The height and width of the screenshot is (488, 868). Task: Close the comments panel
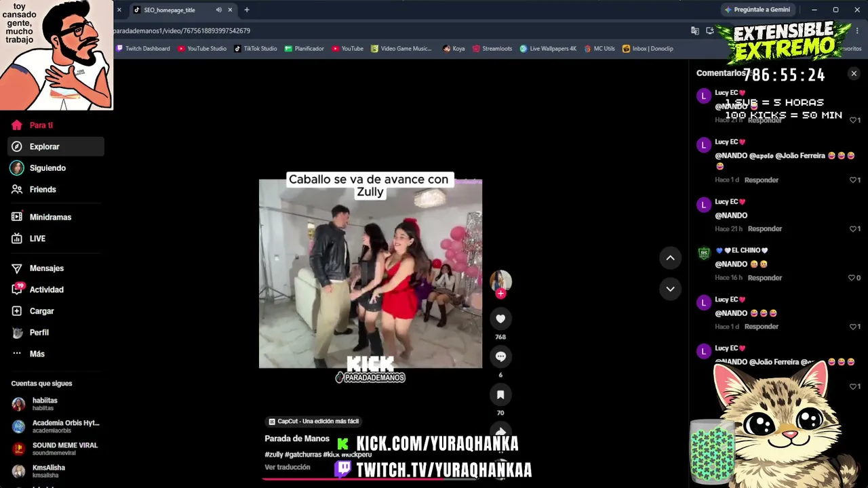click(x=854, y=73)
